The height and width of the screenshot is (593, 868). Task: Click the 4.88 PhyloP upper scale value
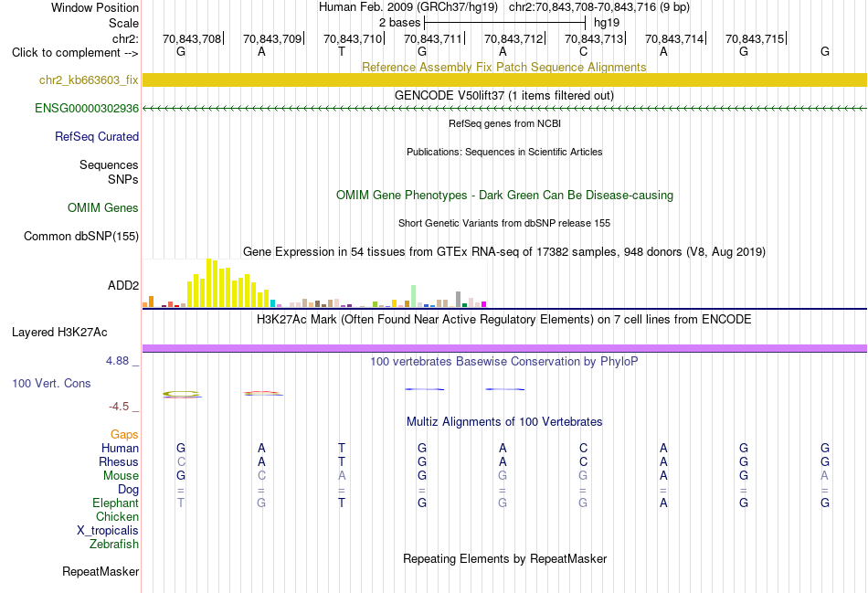tap(117, 361)
